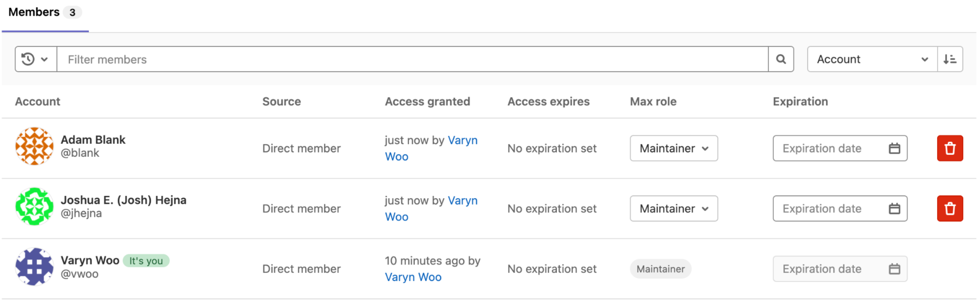This screenshot has height=302, width=980.
Task: Click the Filter members search field
Action: (x=412, y=59)
